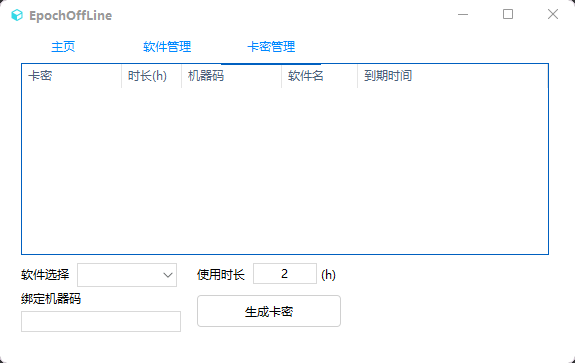Screen dimensions: 575x363
Task: Click the 绑定机器码 label text
Action: [51, 299]
